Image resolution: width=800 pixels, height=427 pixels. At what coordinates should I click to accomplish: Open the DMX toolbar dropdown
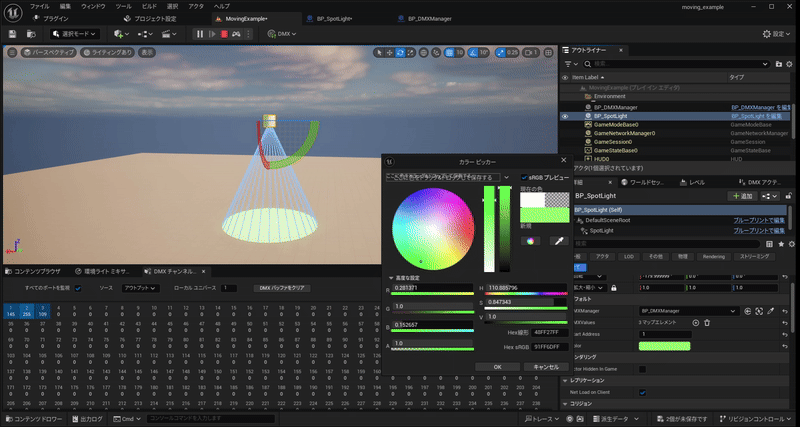[282, 34]
